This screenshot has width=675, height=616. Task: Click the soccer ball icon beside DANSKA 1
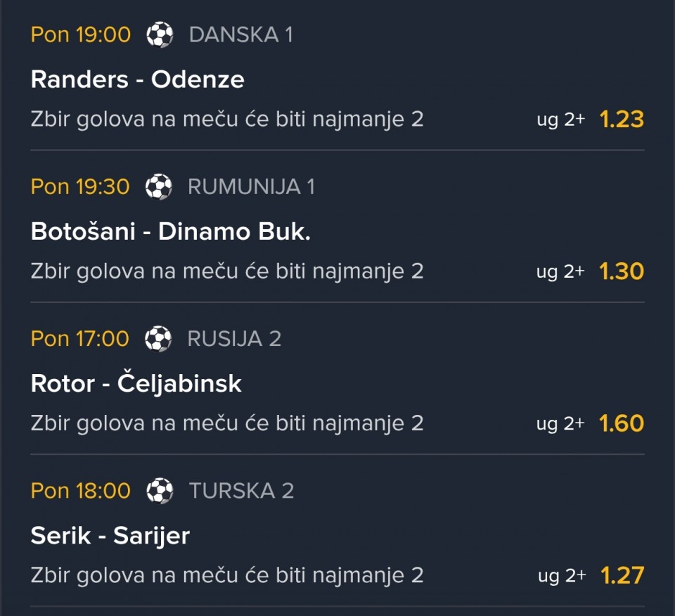point(160,34)
